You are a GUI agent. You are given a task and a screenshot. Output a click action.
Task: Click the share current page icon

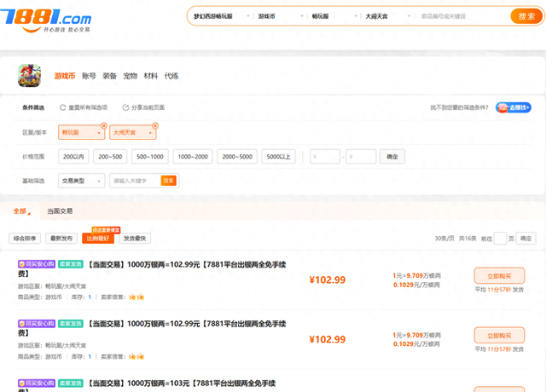pyautogui.click(x=125, y=107)
